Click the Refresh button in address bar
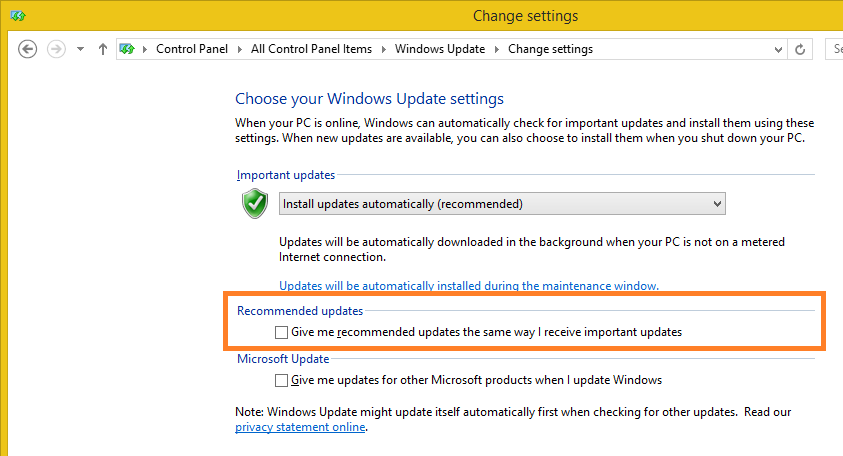Image resolution: width=843 pixels, height=456 pixels. coord(800,49)
